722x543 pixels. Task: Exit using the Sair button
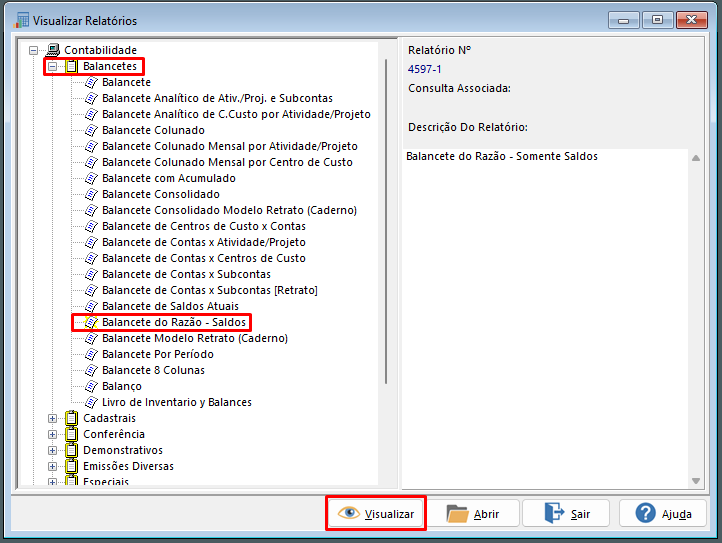[566, 513]
